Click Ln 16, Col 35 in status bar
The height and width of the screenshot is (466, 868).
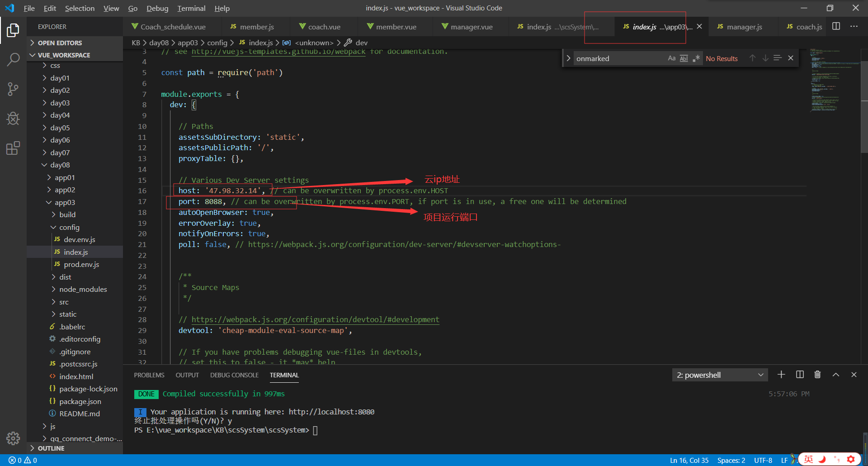(689, 460)
